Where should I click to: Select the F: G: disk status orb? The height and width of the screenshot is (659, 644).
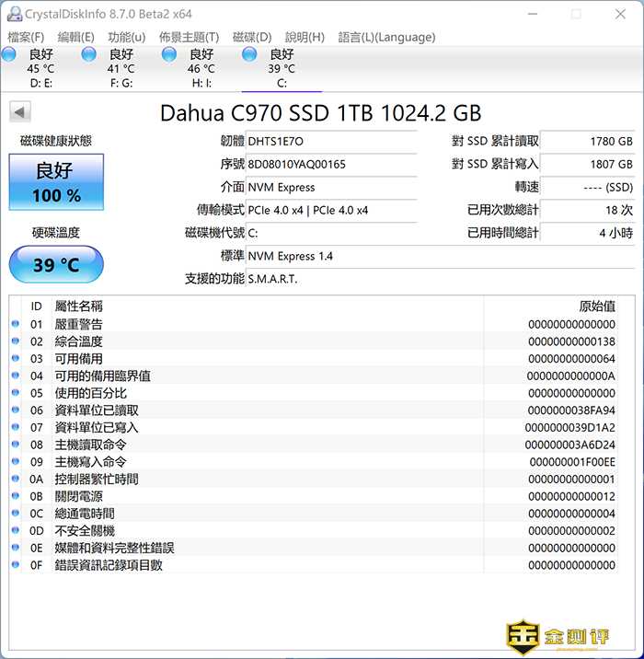[89, 55]
